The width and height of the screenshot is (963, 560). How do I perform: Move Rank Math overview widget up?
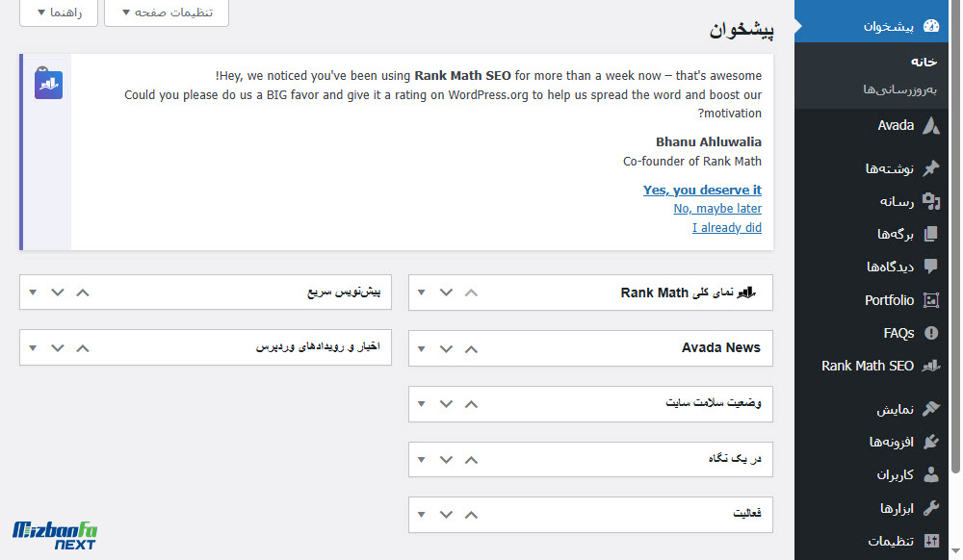[x=471, y=293]
